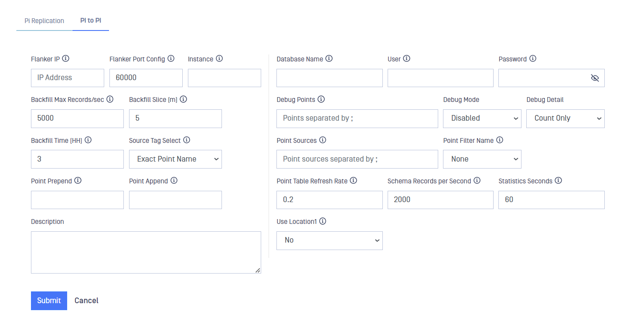Screen dimensions: 644x328
Task: Select the PI to PI tab
Action: coord(91,20)
